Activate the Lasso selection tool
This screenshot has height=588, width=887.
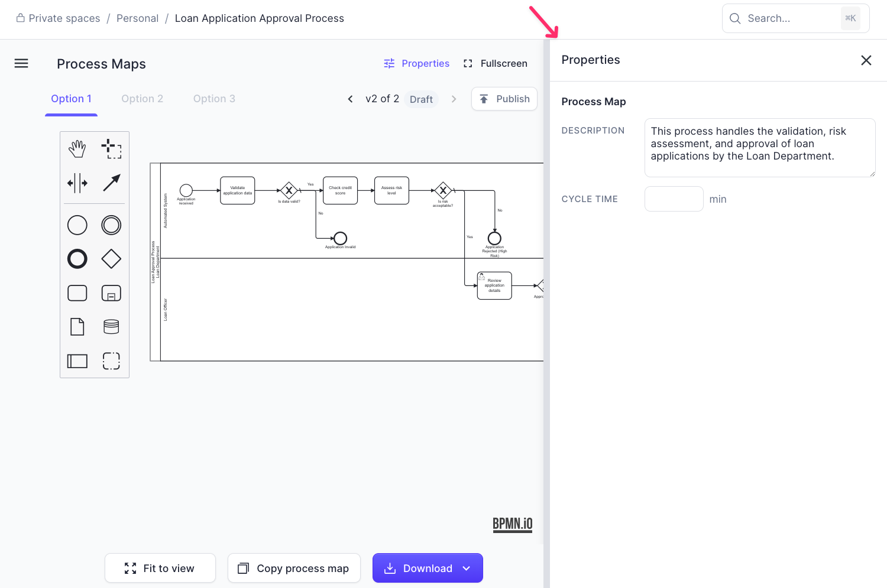[111, 149]
